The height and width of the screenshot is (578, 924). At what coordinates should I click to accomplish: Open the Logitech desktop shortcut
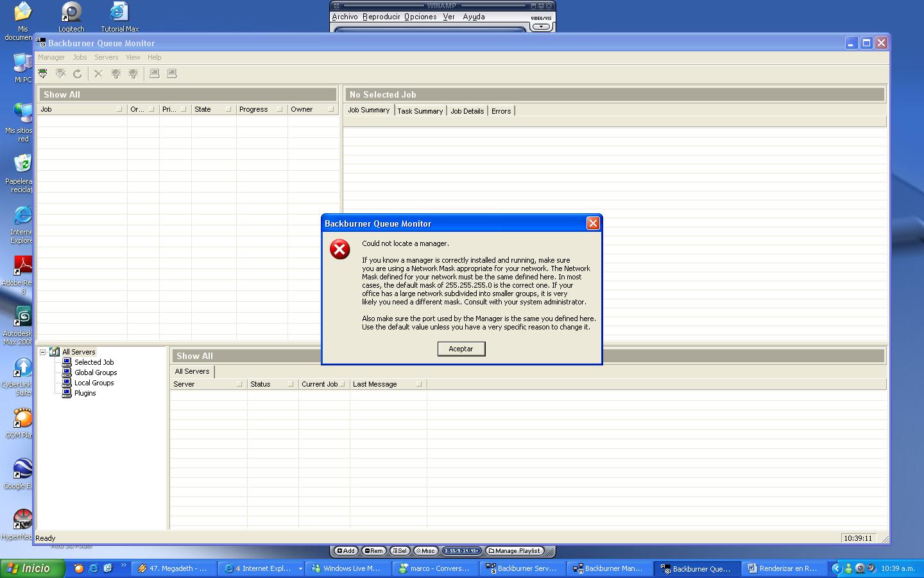(71, 17)
